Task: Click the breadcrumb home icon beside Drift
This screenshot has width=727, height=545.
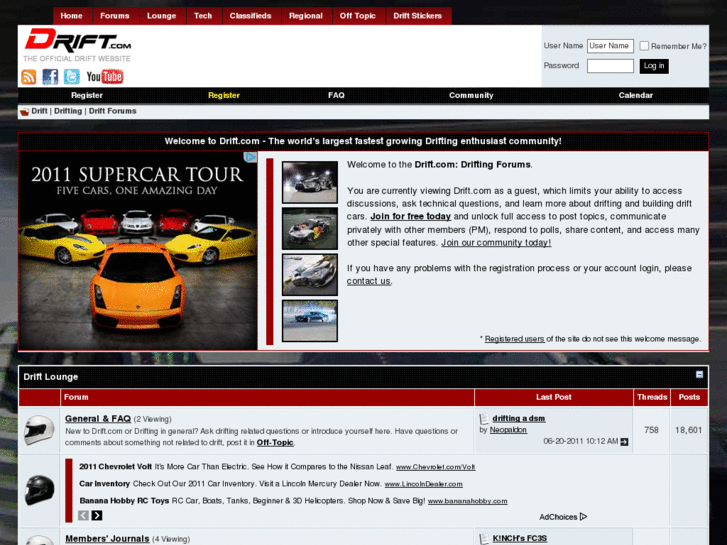Action: click(x=25, y=112)
